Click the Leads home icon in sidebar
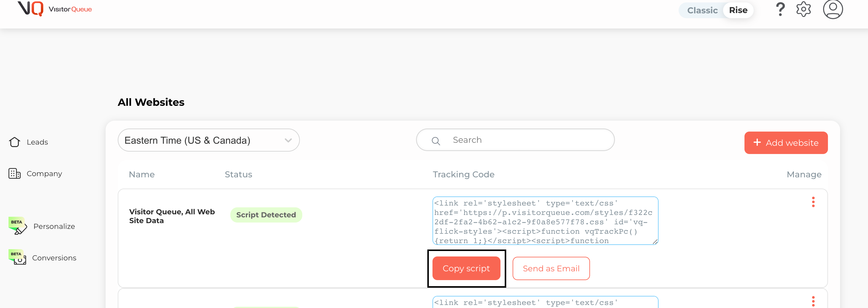Screen dimensions: 868x308 click(x=15, y=142)
